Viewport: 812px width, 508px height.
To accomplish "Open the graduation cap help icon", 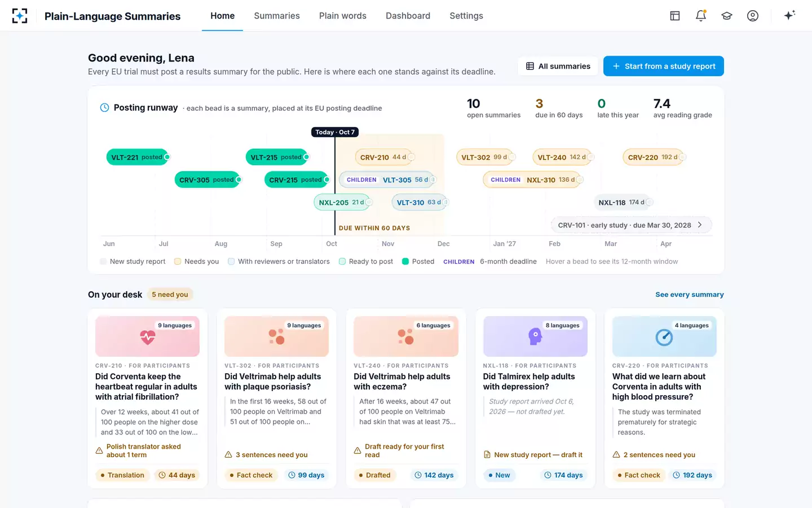I will tap(727, 16).
